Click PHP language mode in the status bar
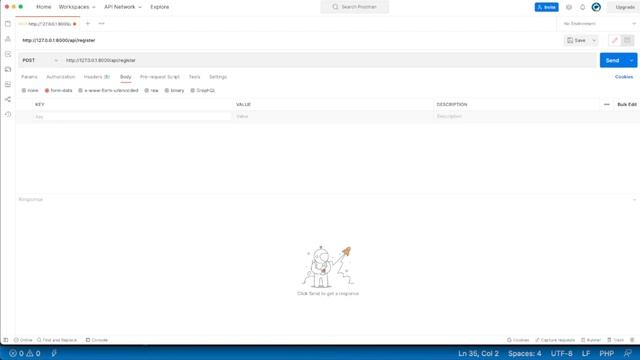 pos(607,353)
